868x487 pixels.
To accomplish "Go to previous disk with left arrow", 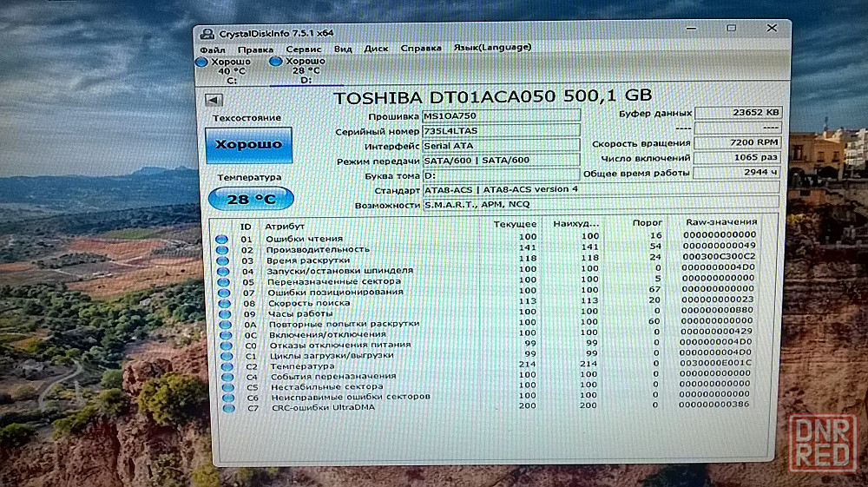I will click(x=213, y=100).
